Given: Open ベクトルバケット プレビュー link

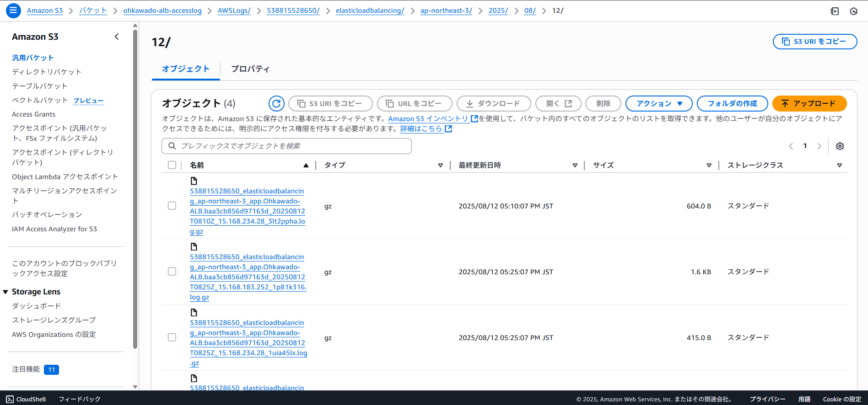Looking at the screenshot, I should (88, 100).
